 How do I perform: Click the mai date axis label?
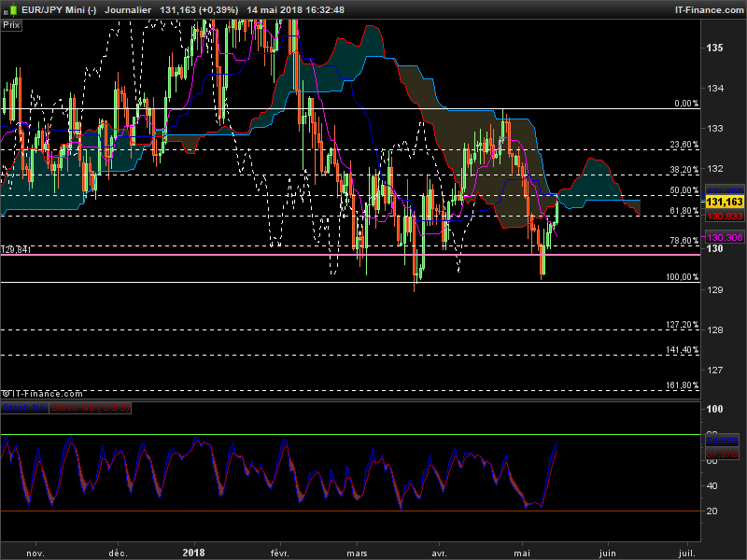tap(522, 553)
